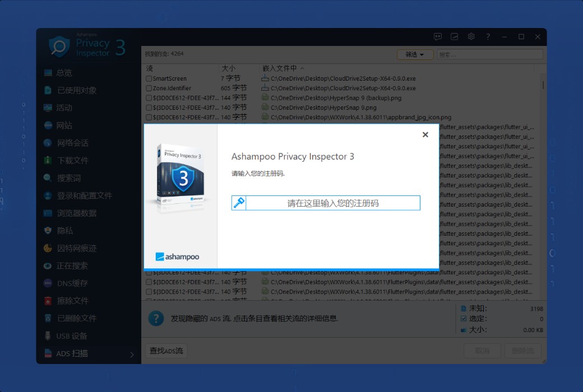Click the registration code input field
Screen dimensions: 583x392
click(x=333, y=203)
